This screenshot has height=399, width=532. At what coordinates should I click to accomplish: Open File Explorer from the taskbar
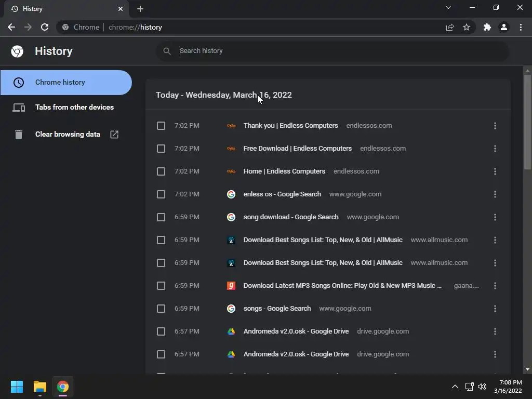[x=39, y=387]
